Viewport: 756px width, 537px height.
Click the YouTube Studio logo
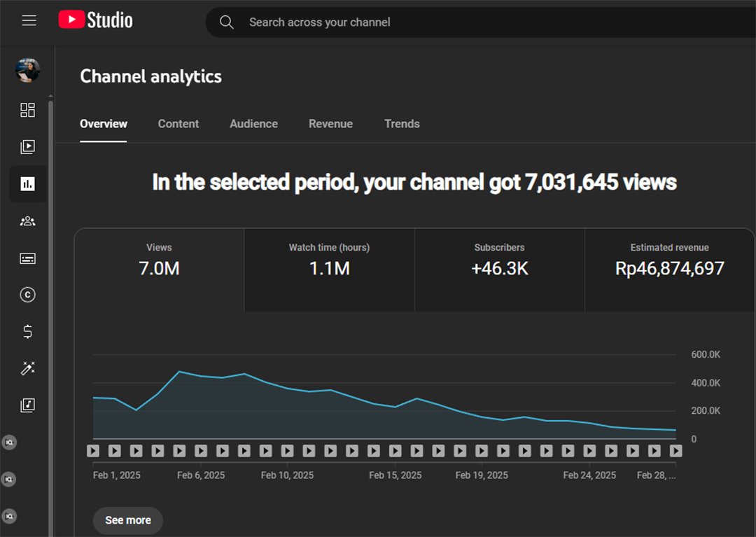point(95,20)
